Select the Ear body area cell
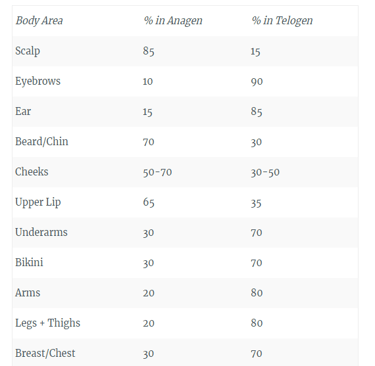Image resolution: width=375 pixels, height=366 pixels. tap(23, 111)
